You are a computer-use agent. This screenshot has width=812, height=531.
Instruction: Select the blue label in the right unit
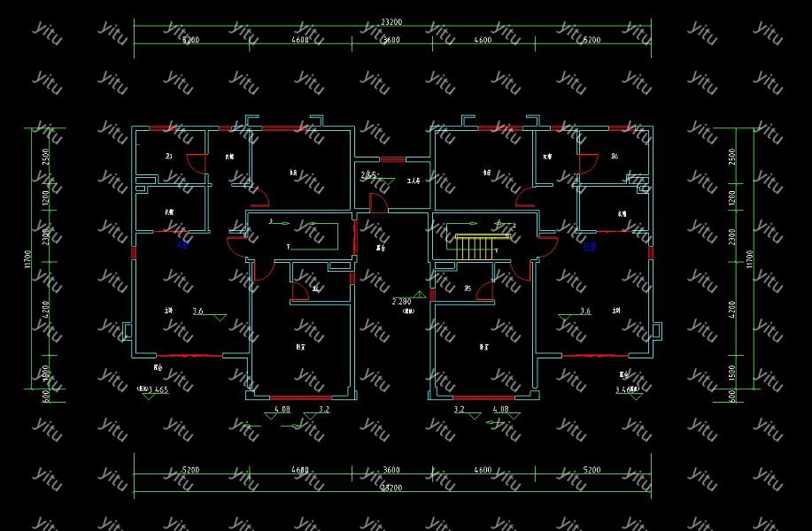click(x=590, y=246)
